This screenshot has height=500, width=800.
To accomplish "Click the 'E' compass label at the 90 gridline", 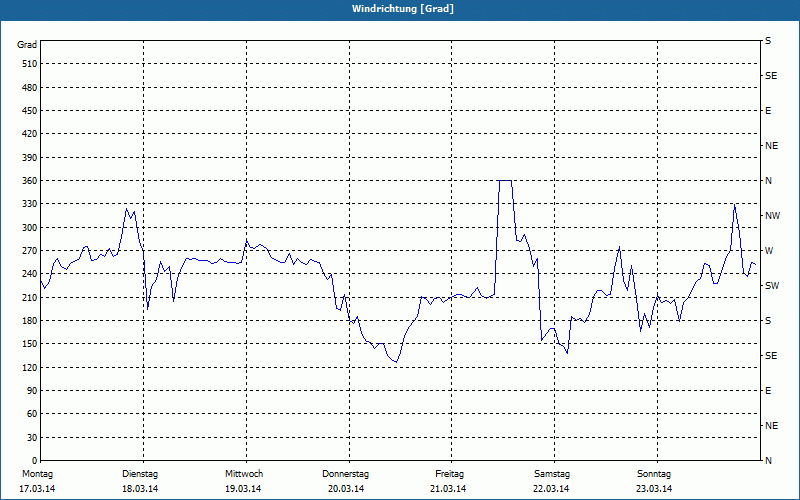I will coord(768,391).
